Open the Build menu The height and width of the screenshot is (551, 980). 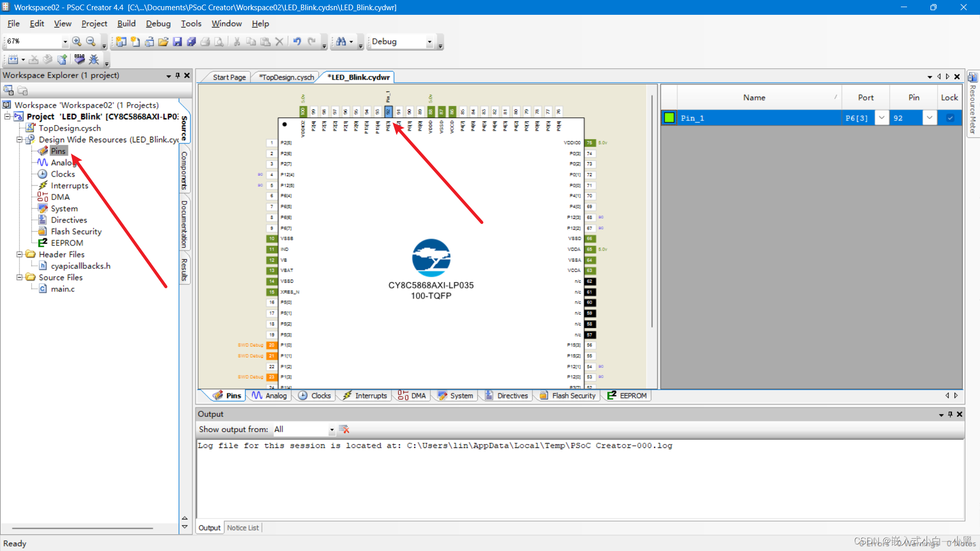point(126,23)
